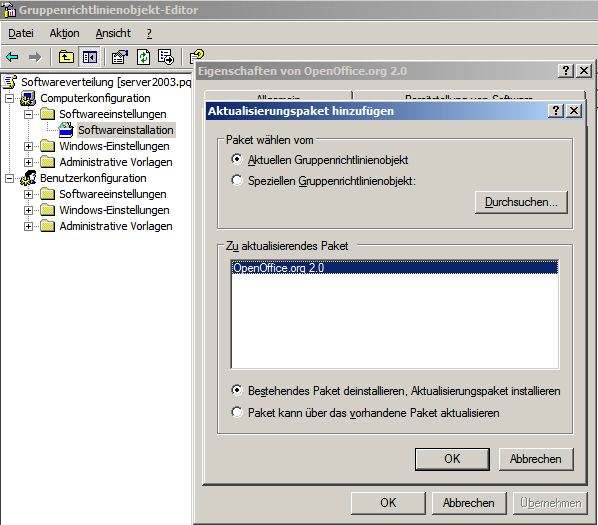Select Softwareeinstellungen label under Computerkonfiguration
This screenshot has height=525, width=598.
coord(113,114)
